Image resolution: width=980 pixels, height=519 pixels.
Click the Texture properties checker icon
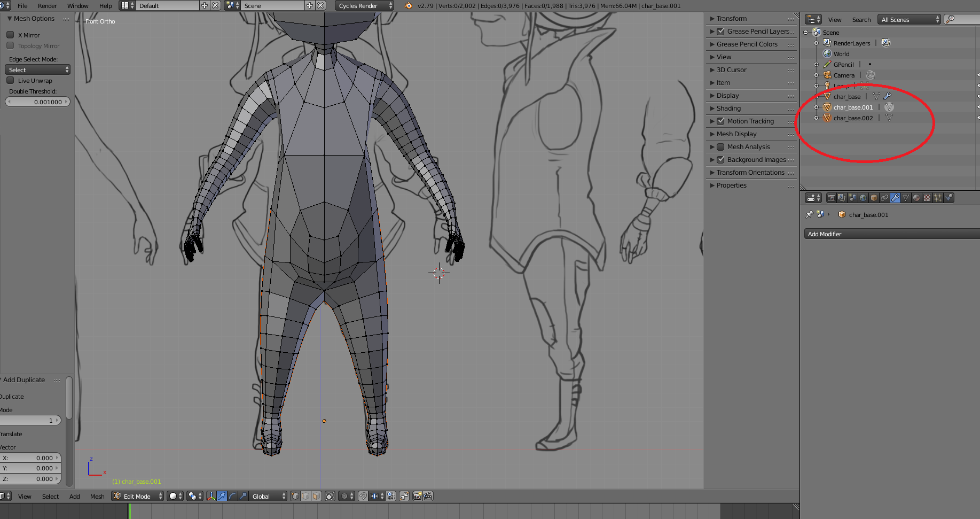tap(927, 198)
